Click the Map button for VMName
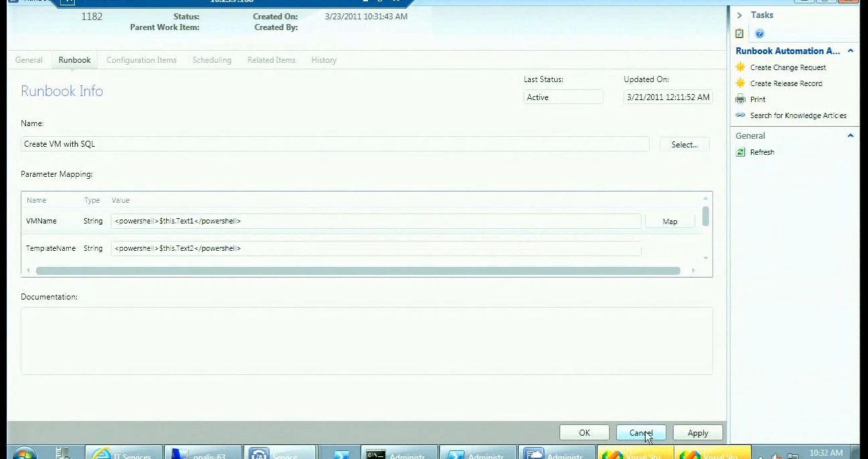Viewport: 868px width, 459px height. (670, 221)
